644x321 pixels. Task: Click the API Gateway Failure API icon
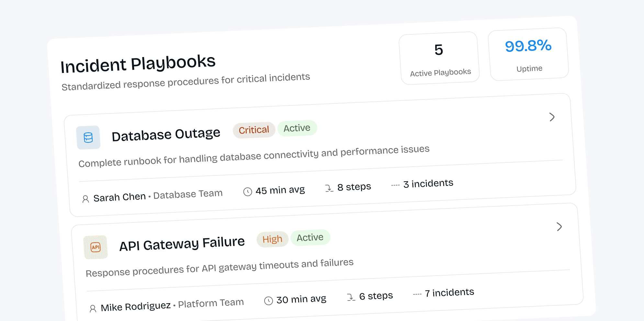coord(96,247)
